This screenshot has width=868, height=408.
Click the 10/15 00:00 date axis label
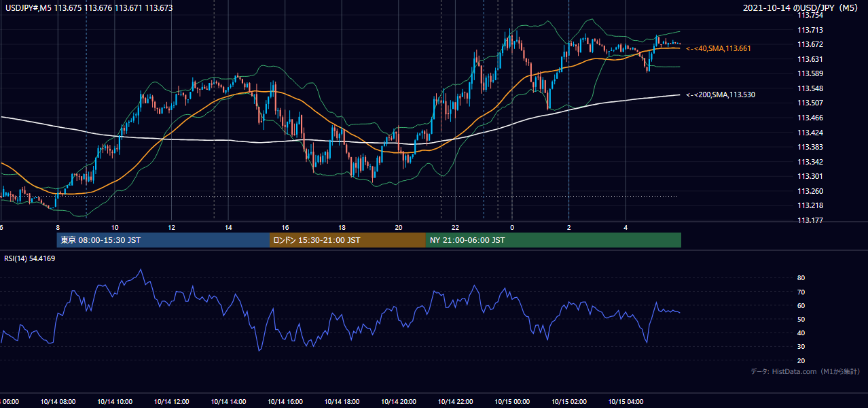tap(512, 401)
